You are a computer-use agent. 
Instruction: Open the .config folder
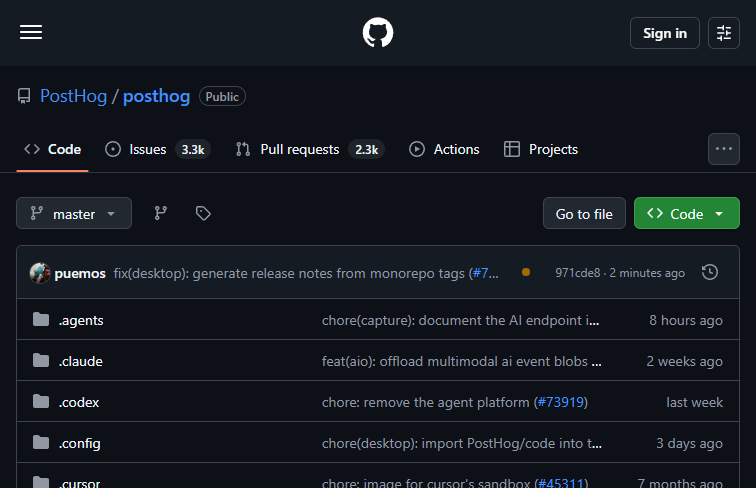tap(80, 443)
